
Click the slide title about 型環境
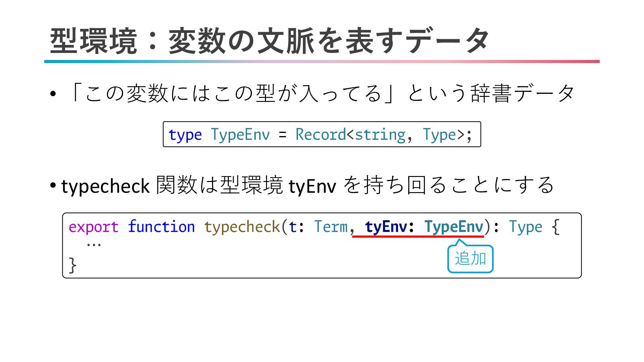pyautogui.click(x=270, y=41)
